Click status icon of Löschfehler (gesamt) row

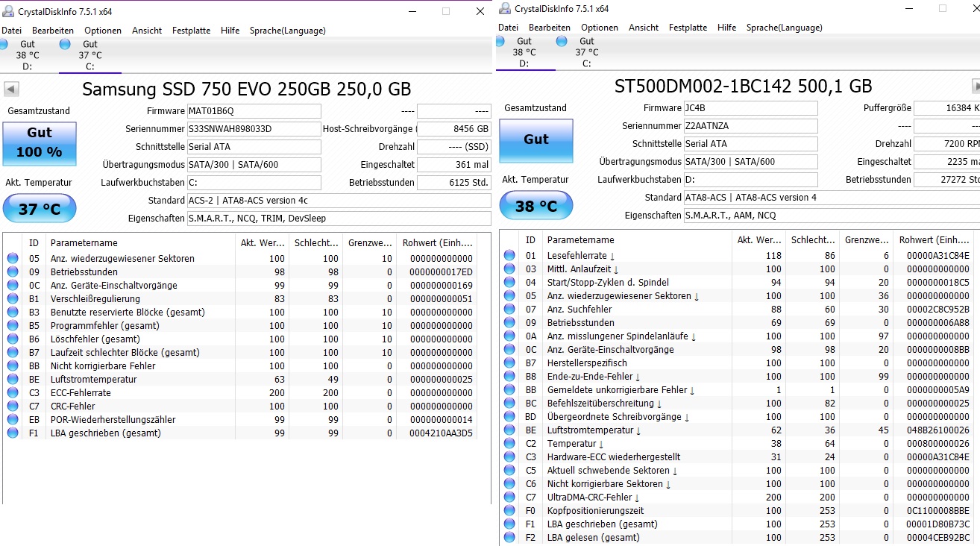(13, 339)
